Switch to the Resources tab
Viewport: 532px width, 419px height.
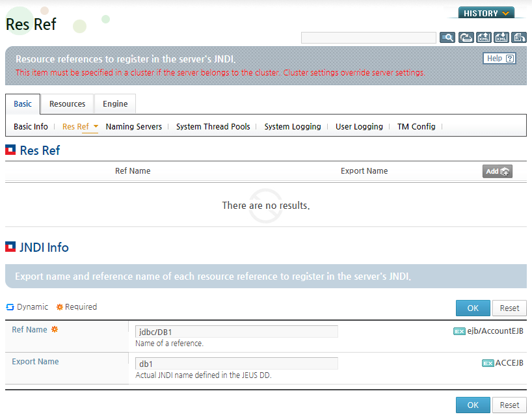[x=67, y=104]
